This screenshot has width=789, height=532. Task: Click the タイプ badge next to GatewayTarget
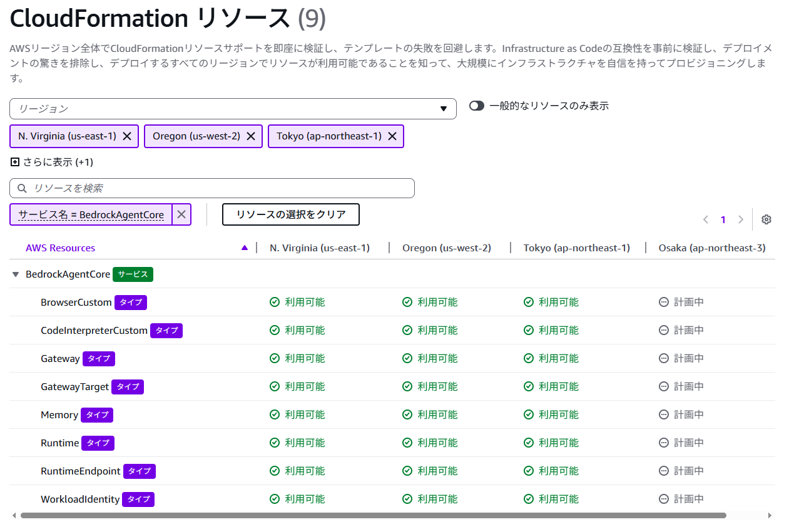point(128,387)
